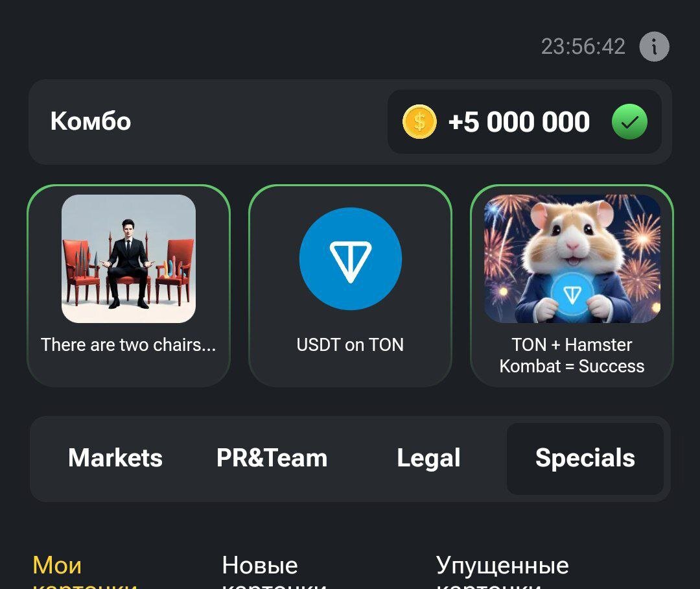Screen dimensions: 700x589
Task: Tap the gold dollar coin icon
Action: click(419, 121)
